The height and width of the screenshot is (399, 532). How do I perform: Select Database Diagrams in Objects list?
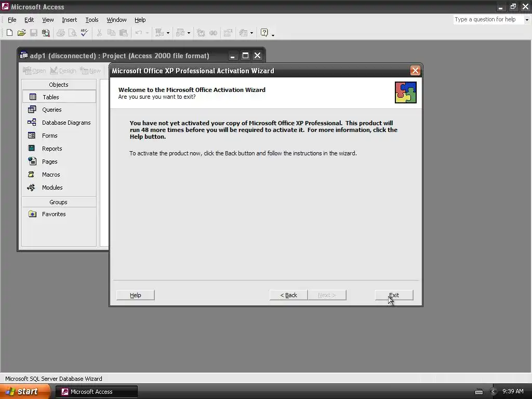tap(59, 123)
